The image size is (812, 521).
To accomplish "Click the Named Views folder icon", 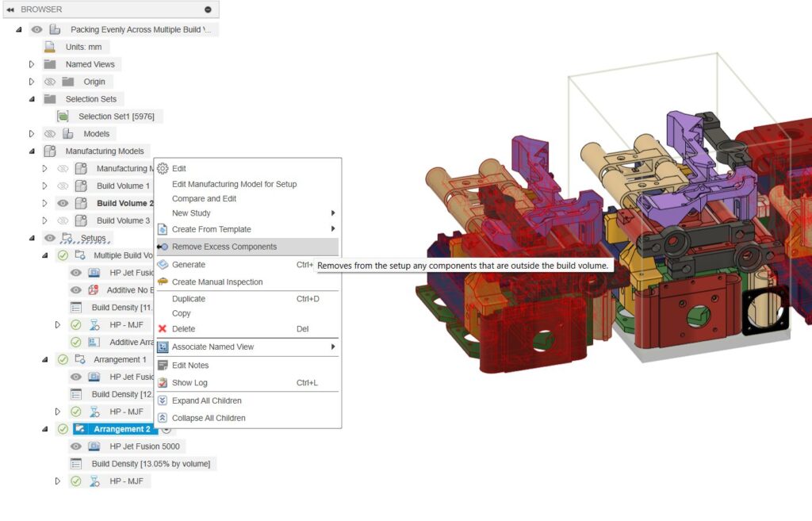I will (x=50, y=64).
